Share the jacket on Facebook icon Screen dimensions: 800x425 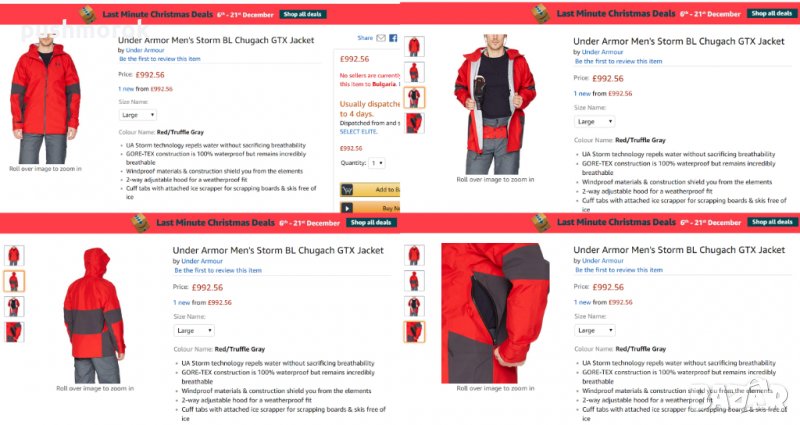(x=393, y=38)
